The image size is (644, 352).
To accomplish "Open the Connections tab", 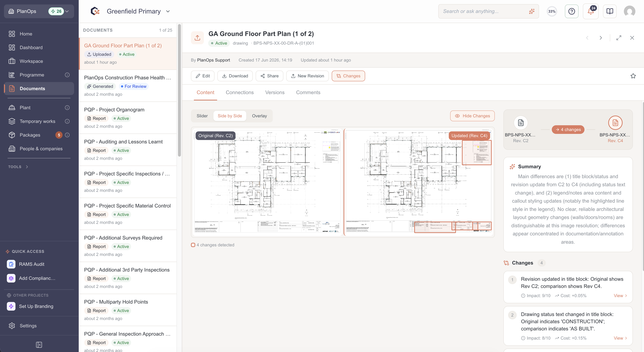I will pos(239,92).
